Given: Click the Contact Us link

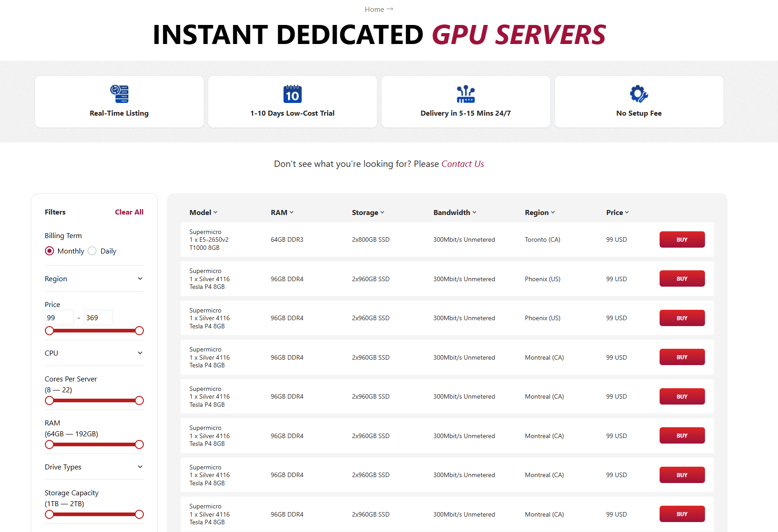Looking at the screenshot, I should pyautogui.click(x=462, y=164).
